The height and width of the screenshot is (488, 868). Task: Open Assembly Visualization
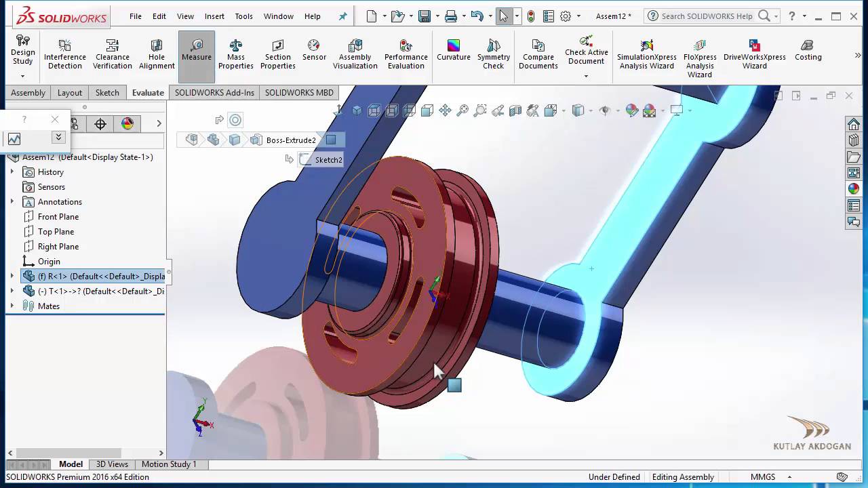click(355, 54)
